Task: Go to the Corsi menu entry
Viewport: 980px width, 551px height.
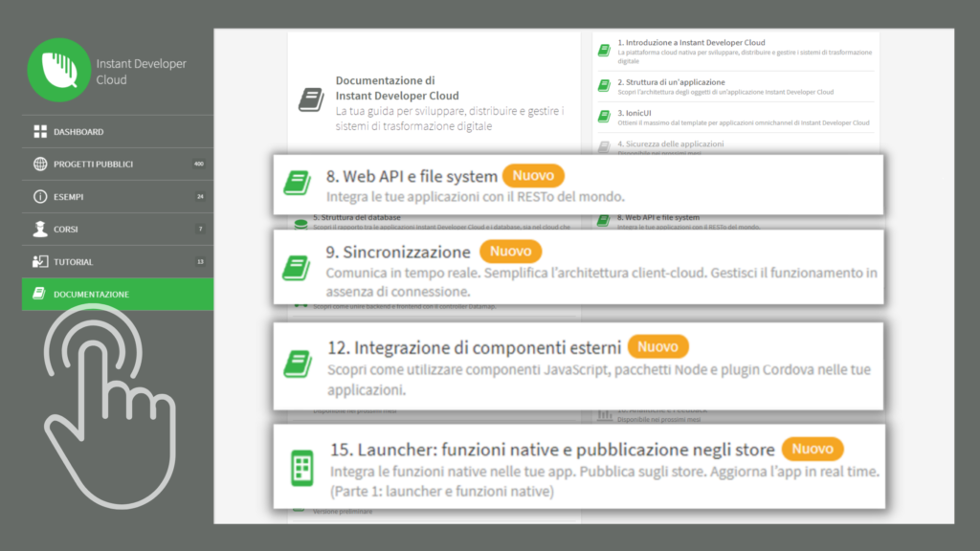Action: point(118,230)
